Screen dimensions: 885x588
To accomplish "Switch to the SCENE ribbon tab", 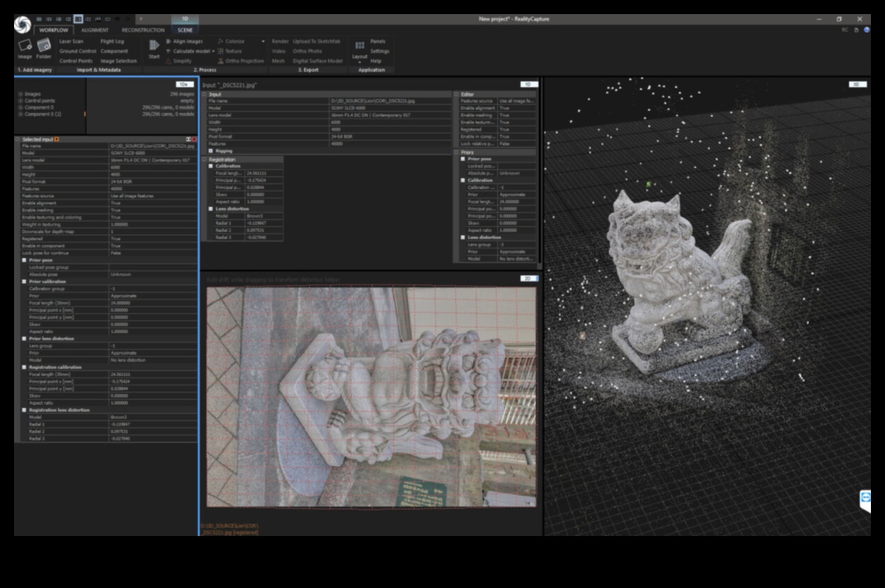I will [185, 30].
